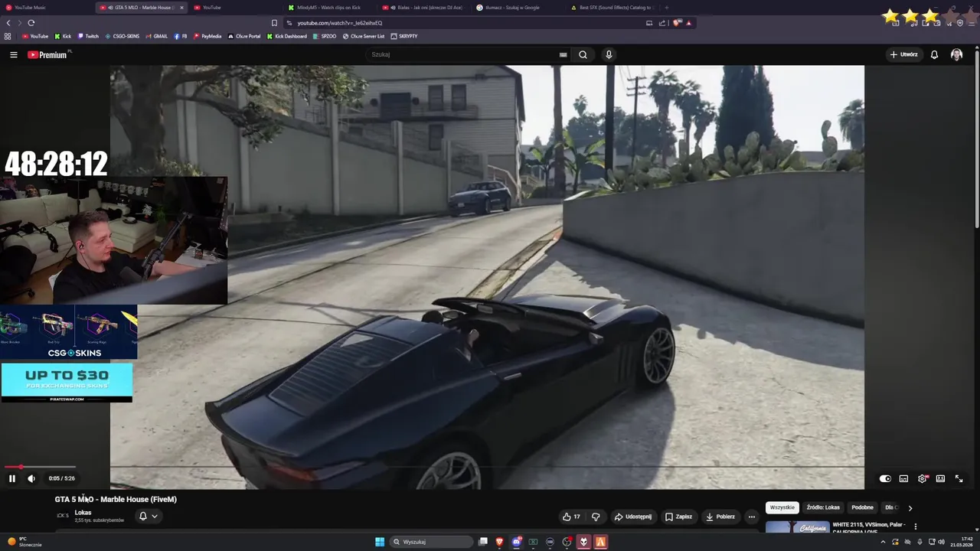The width and height of the screenshot is (980, 551).
Task: Expand subscription notification bell dropdown
Action: coord(148,516)
